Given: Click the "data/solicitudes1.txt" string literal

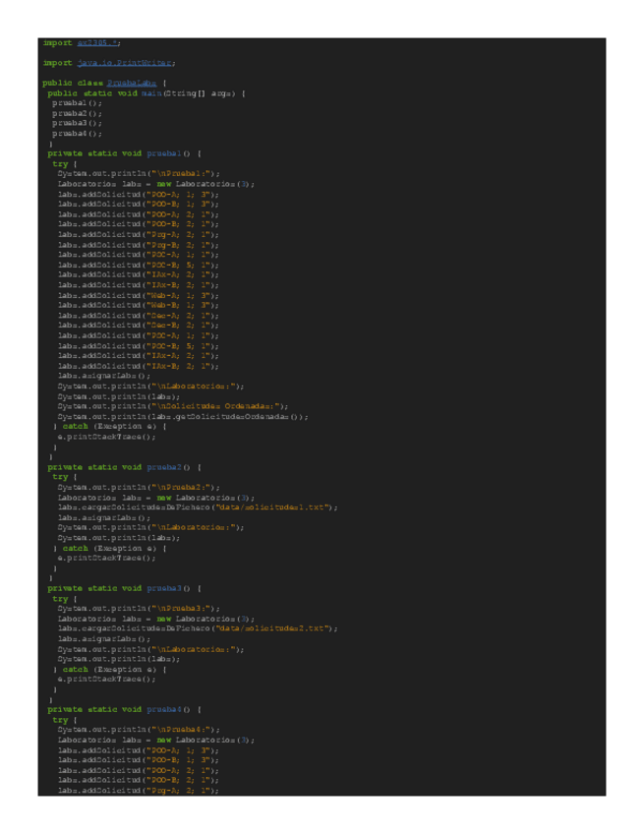Looking at the screenshot, I should (268, 507).
